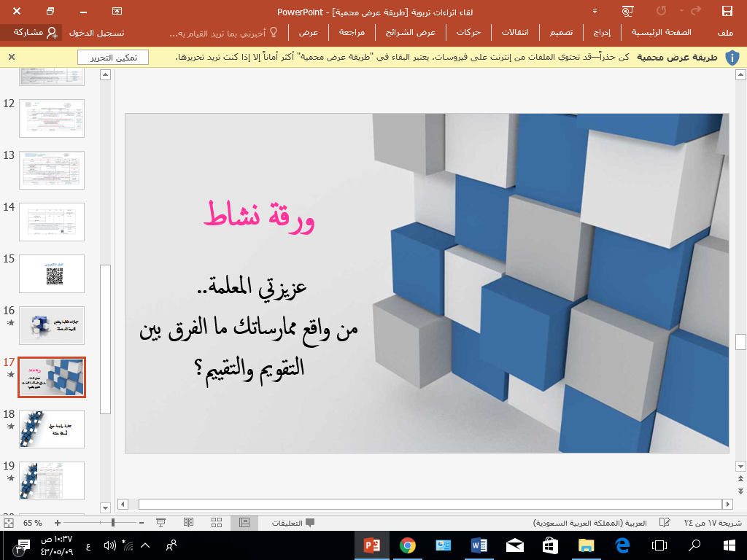Toggle the التعليقات (Comments) pane

(293, 523)
